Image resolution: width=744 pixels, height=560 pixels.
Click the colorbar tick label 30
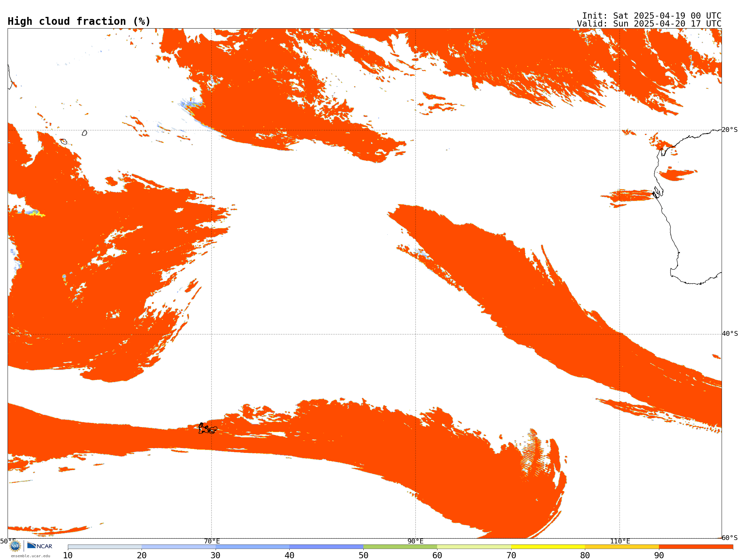tap(216, 556)
